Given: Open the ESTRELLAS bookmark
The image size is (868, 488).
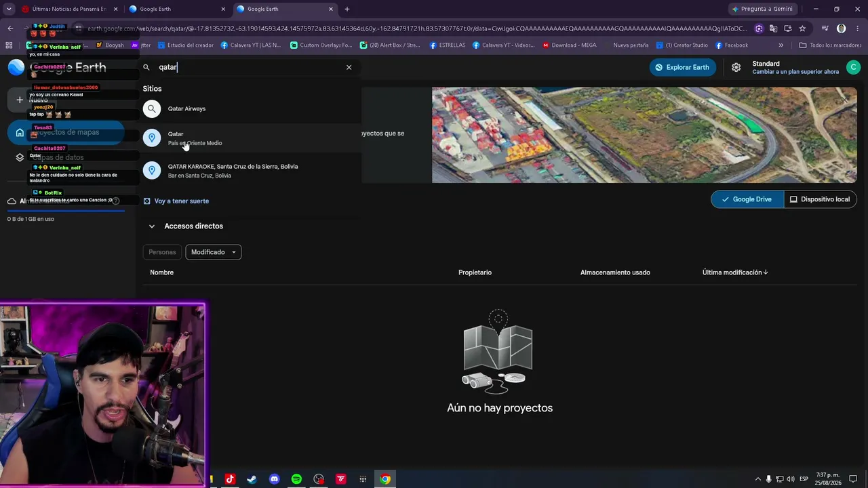Looking at the screenshot, I should coord(448,45).
